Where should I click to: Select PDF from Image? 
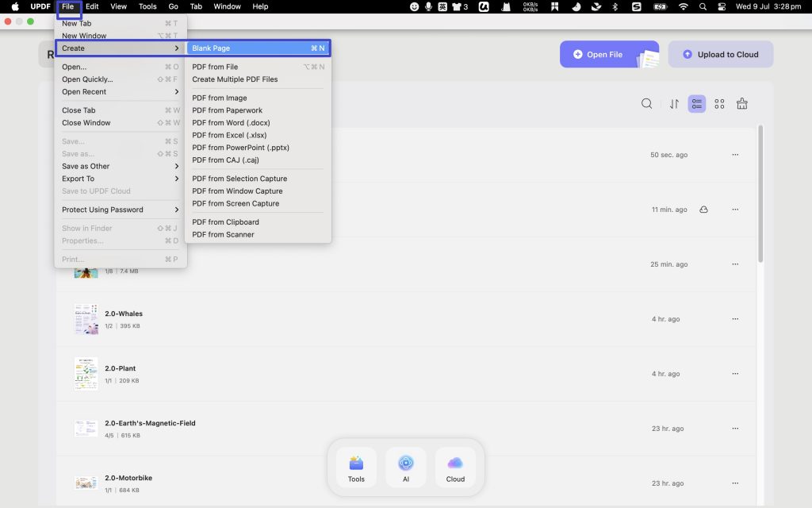pyautogui.click(x=258, y=98)
